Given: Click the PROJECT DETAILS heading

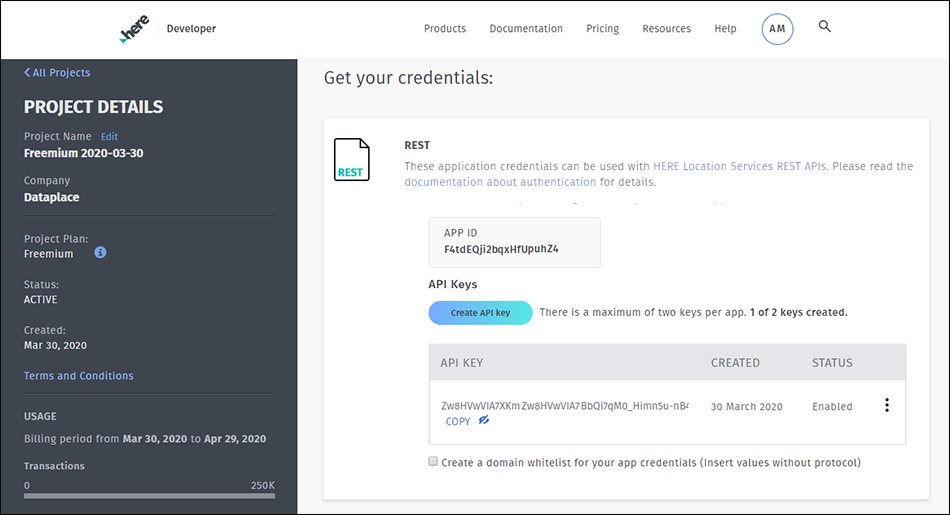Looking at the screenshot, I should (x=93, y=107).
